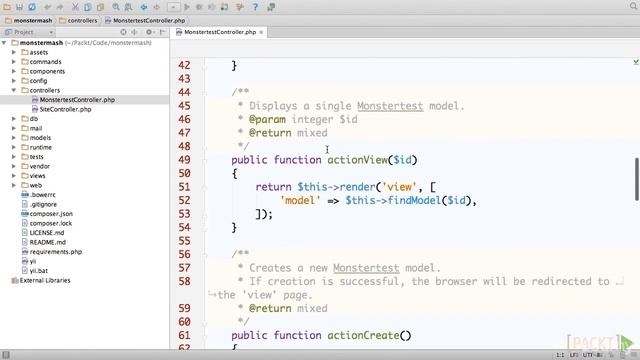Click the Find magnifier toolbar icon
This screenshot has height=360, width=640.
(116, 7)
